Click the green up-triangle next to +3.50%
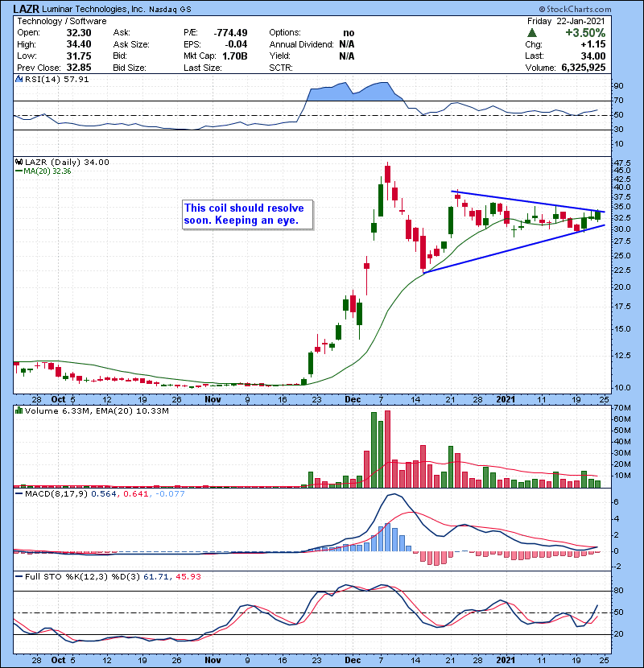The image size is (644, 668). [x=531, y=33]
